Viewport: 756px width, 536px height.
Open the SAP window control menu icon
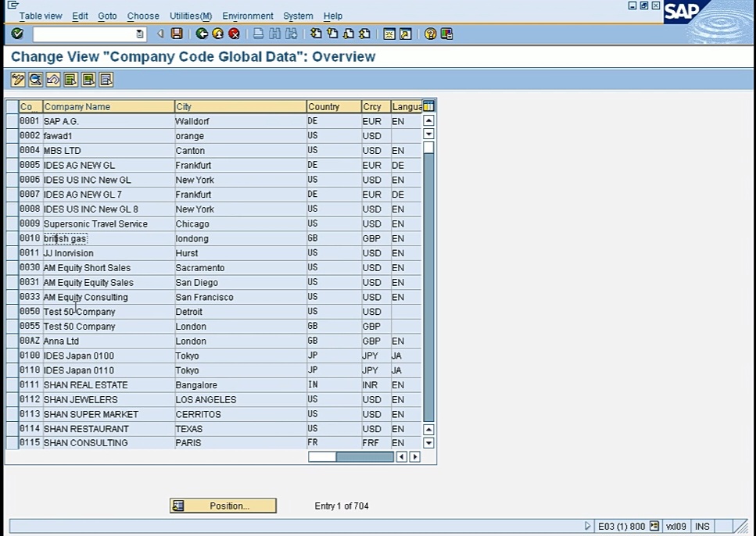[13, 5]
